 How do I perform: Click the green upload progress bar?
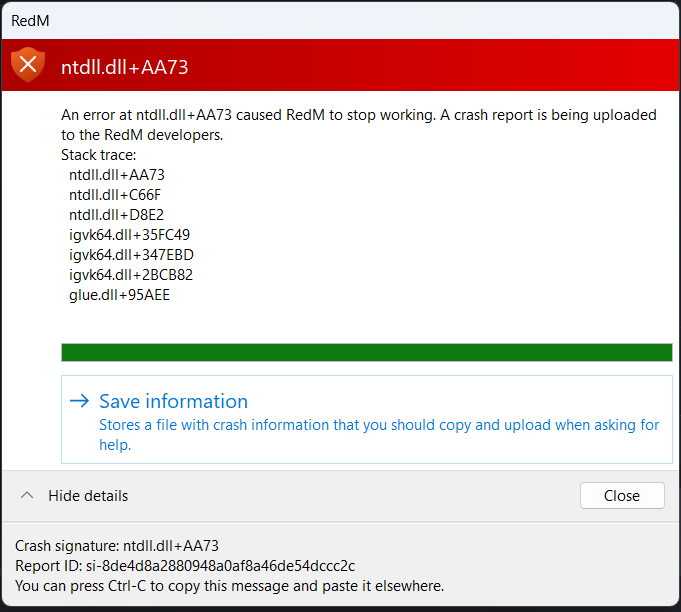coord(366,352)
